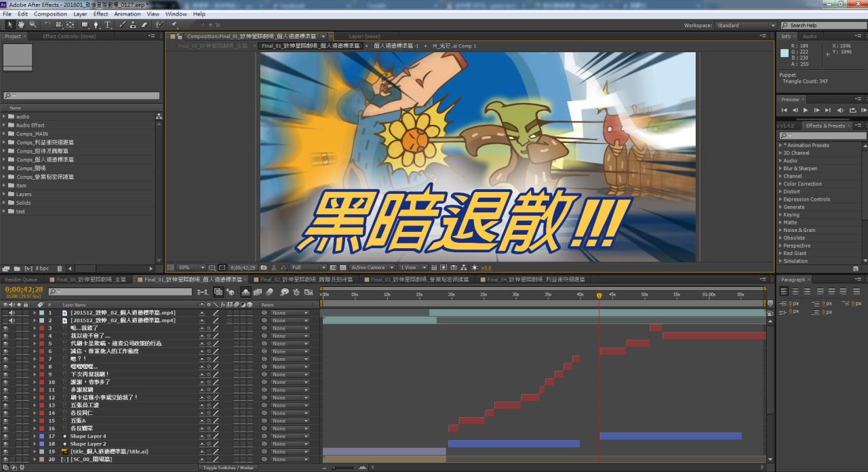
Task: Select the Rectangle shape tool
Action: [x=85, y=24]
